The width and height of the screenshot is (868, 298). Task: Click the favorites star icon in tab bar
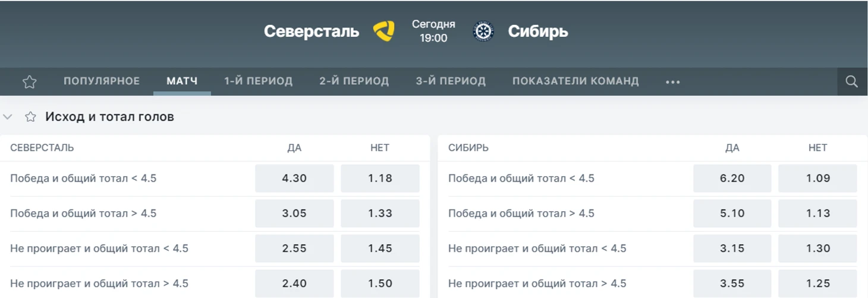30,82
